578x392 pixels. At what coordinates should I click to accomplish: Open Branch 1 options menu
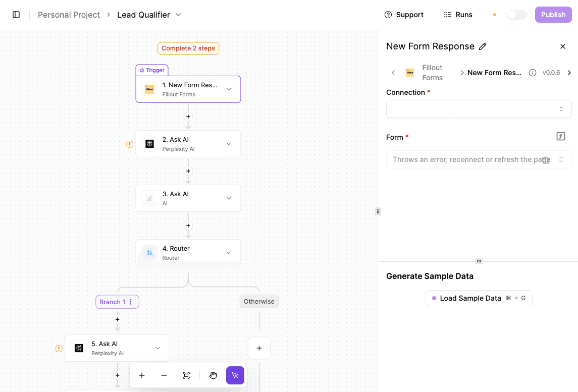pyautogui.click(x=131, y=302)
